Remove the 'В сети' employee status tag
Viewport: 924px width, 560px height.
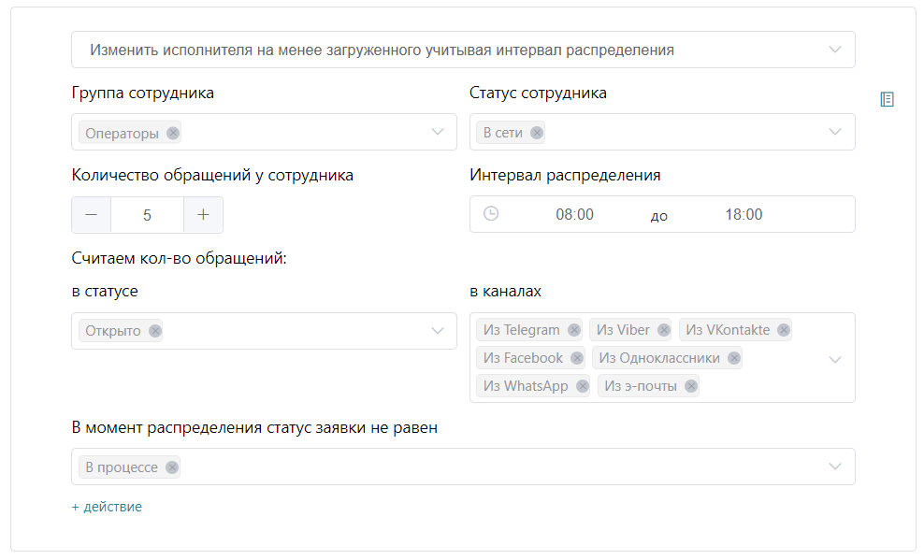pos(537,133)
